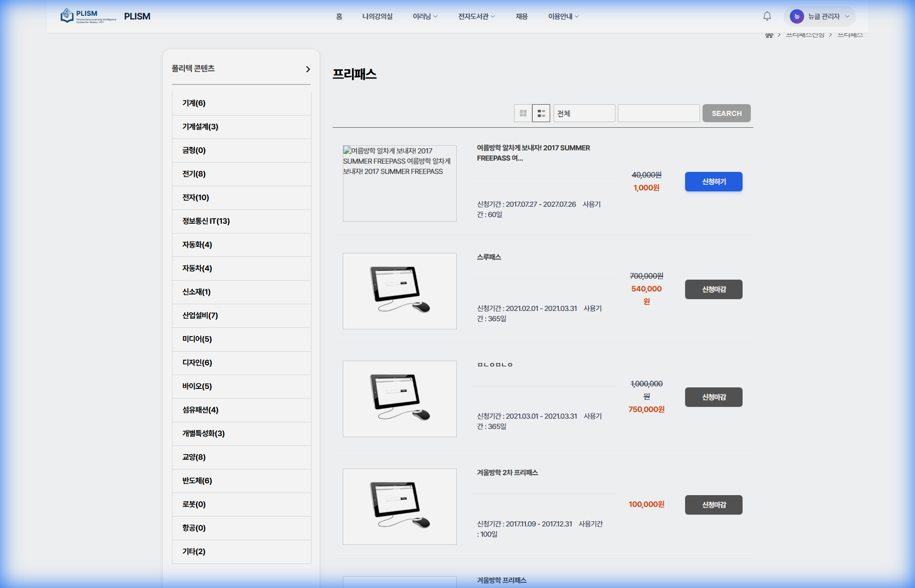Click the home breadcrumb icon
This screenshot has height=588, width=915.
click(769, 35)
